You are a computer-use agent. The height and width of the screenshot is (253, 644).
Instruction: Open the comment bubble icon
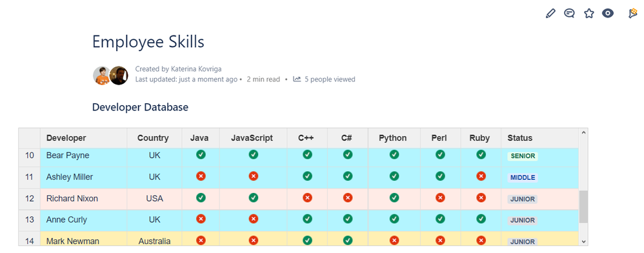[x=569, y=14]
